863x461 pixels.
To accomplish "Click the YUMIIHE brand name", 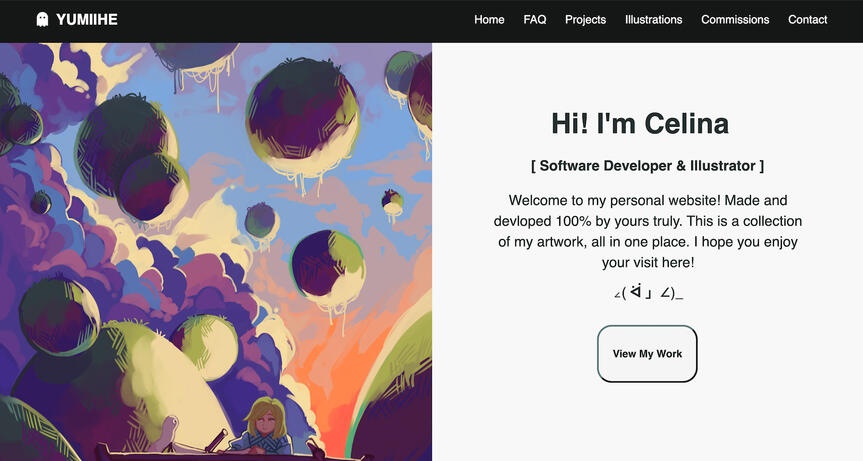I will point(87,19).
